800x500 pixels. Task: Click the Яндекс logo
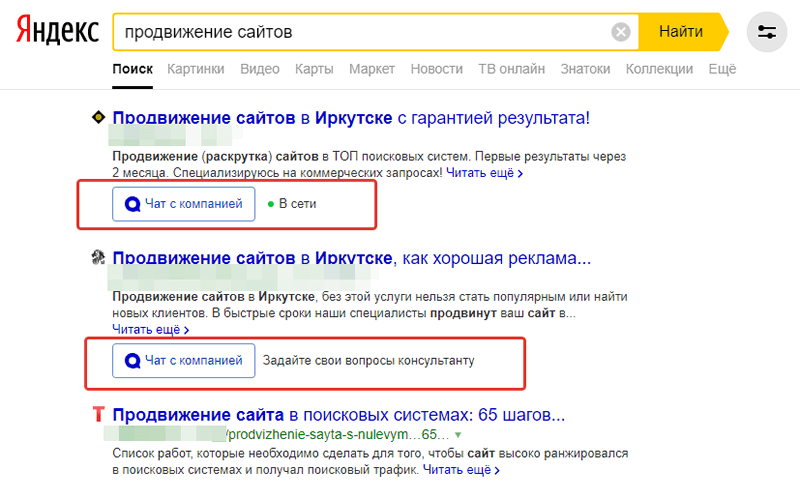tap(57, 30)
